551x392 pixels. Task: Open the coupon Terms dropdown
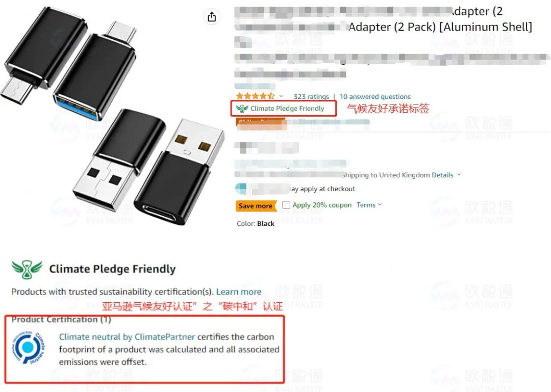click(369, 205)
